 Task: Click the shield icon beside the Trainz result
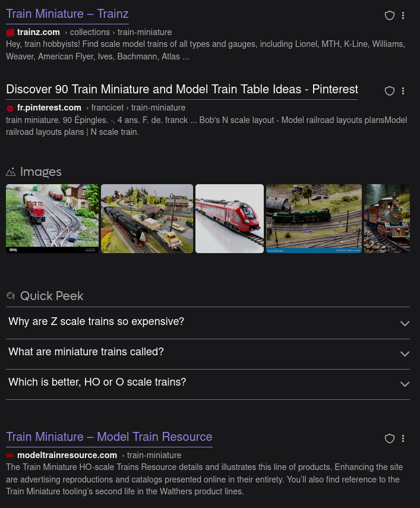[390, 15]
